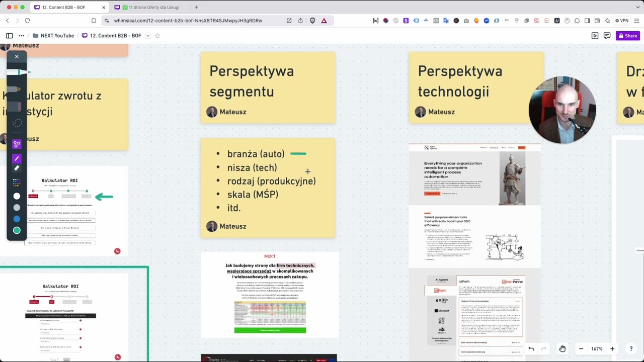This screenshot has width=644, height=362.
Task: Open the comments panel icon
Action: pyautogui.click(x=607, y=36)
